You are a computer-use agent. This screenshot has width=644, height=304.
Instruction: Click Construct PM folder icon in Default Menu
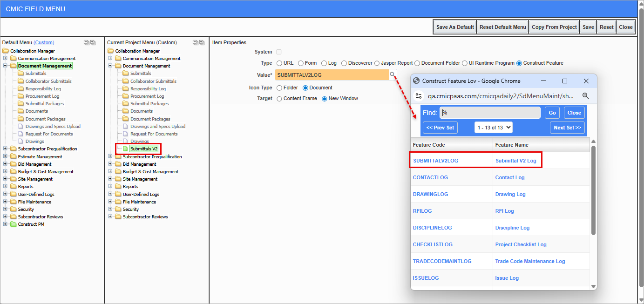(x=14, y=224)
